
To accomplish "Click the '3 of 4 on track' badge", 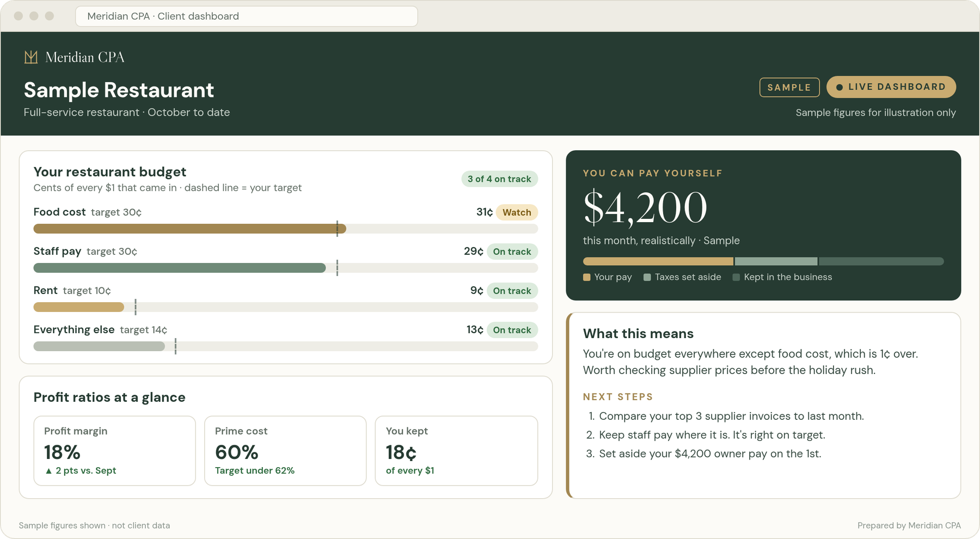I will pos(499,179).
